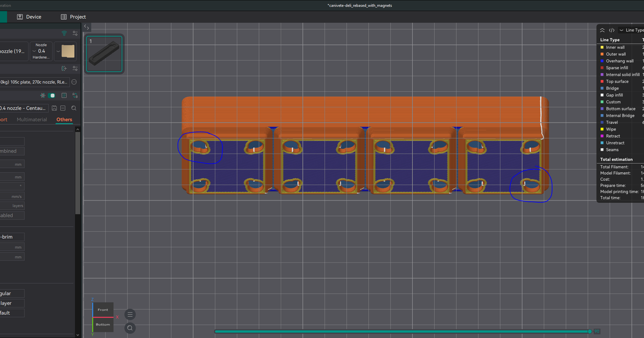Save the current process preset
This screenshot has width=644, height=338.
tap(54, 108)
